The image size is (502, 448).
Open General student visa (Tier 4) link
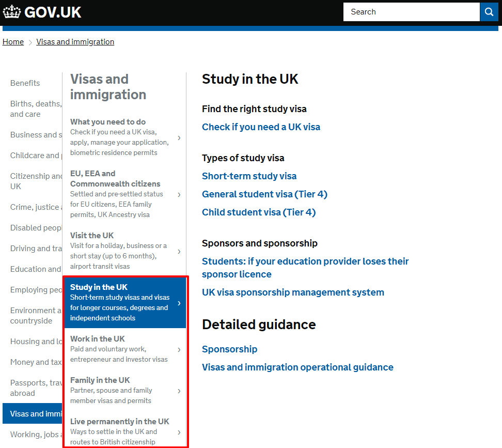264,194
